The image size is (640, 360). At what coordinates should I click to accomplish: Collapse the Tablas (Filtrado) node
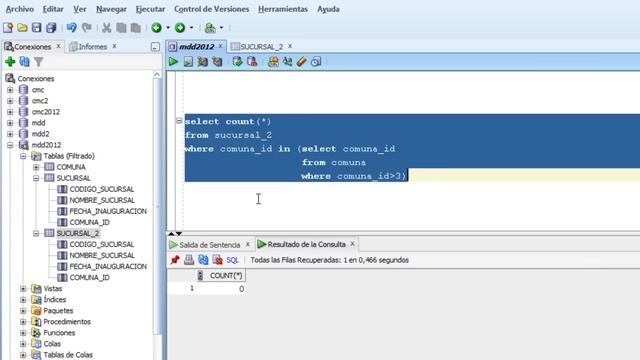coord(23,156)
